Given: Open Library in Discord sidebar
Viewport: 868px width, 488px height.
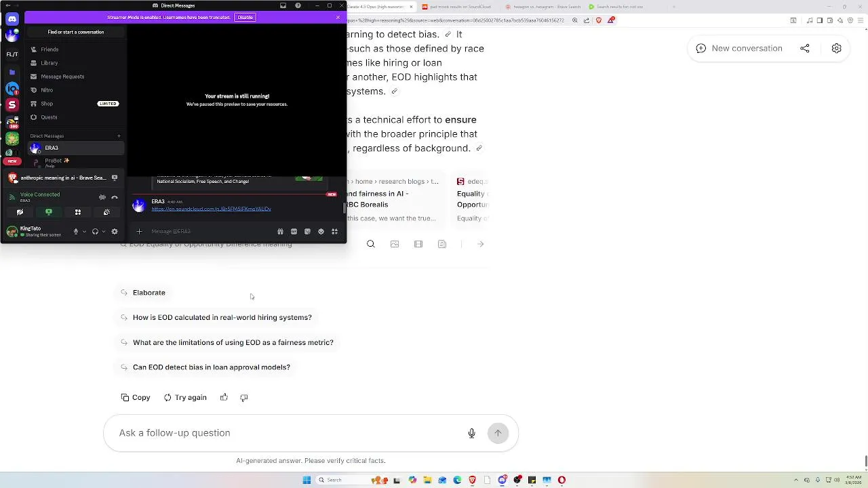Looking at the screenshot, I should pos(75,63).
